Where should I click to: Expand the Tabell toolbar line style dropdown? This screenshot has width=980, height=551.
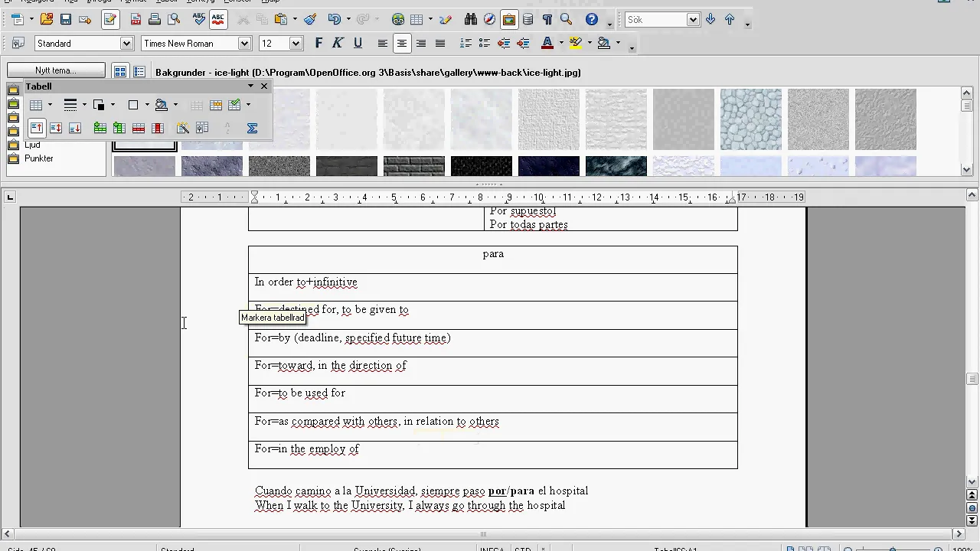(84, 105)
